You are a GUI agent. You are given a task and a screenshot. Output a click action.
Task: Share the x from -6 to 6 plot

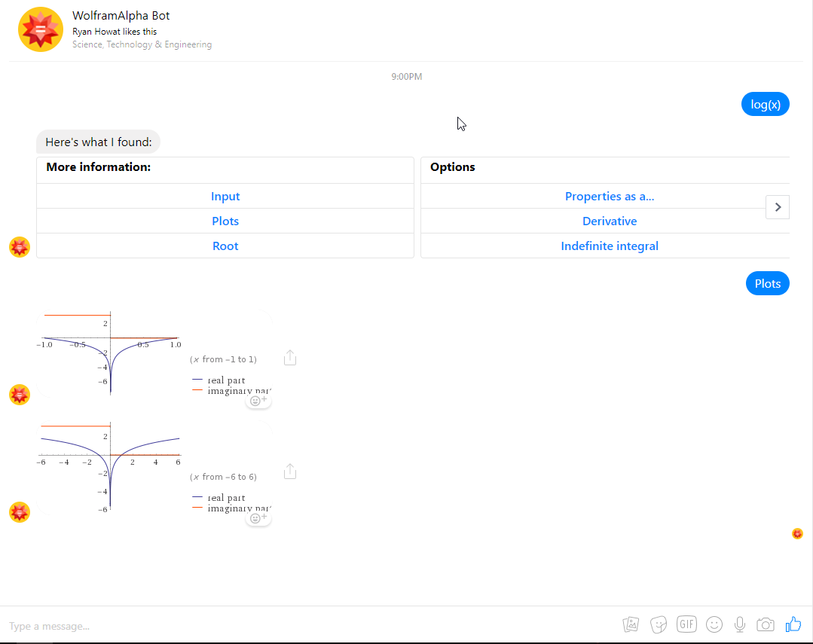(x=290, y=472)
